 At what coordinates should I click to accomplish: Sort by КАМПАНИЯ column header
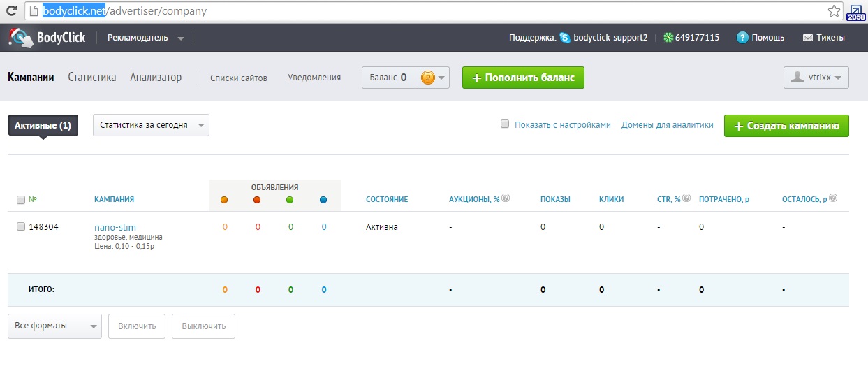tap(114, 199)
